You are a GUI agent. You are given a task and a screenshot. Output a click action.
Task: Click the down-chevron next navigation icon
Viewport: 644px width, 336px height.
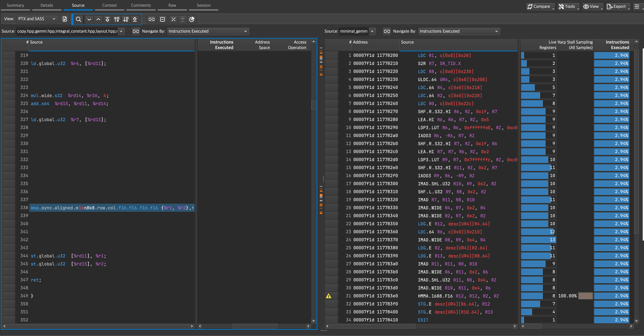coord(89,19)
